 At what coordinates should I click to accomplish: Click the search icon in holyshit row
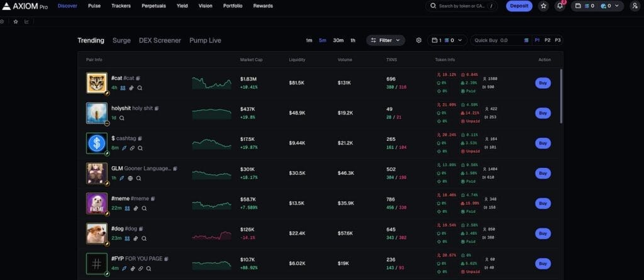pos(121,118)
